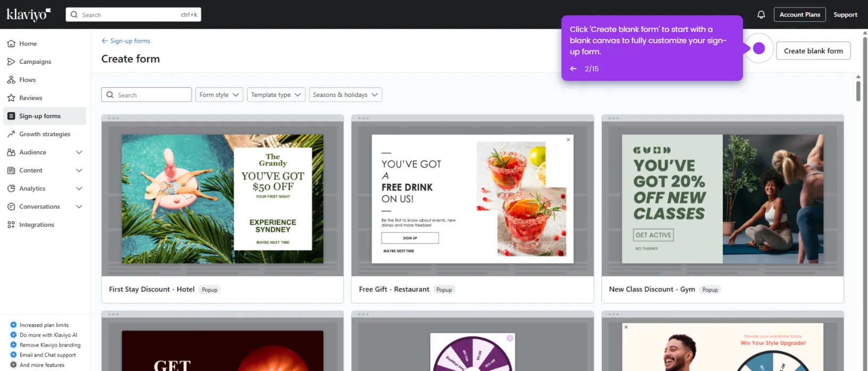This screenshot has height=371, width=868.
Task: Open the Template type dropdown
Action: click(x=276, y=95)
